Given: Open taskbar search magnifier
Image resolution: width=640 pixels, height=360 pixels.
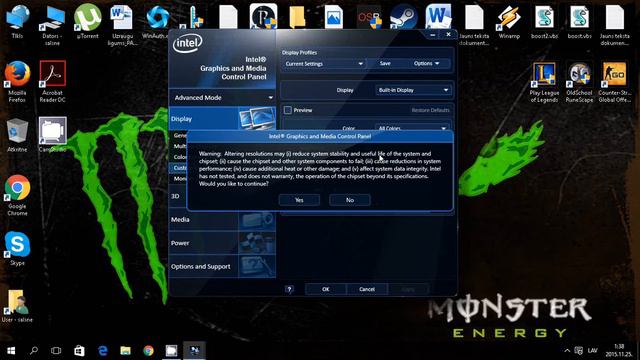Looking at the screenshot, I should pos(34,351).
